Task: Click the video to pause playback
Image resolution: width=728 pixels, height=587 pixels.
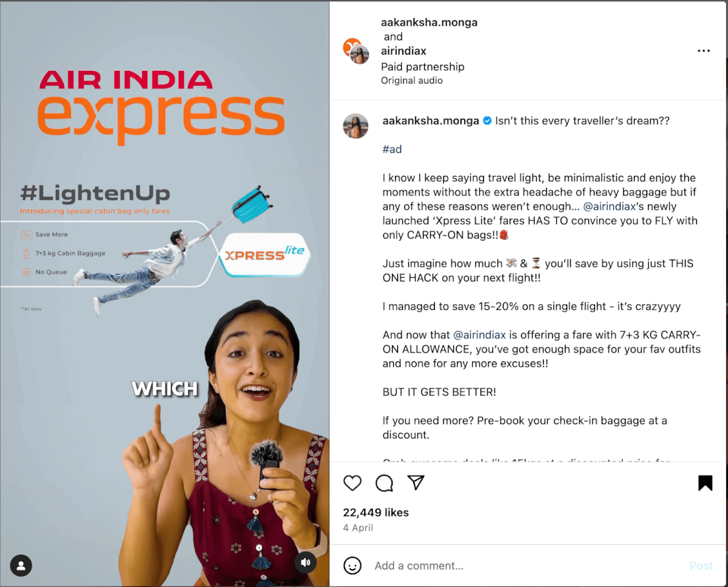Action: [x=164, y=293]
